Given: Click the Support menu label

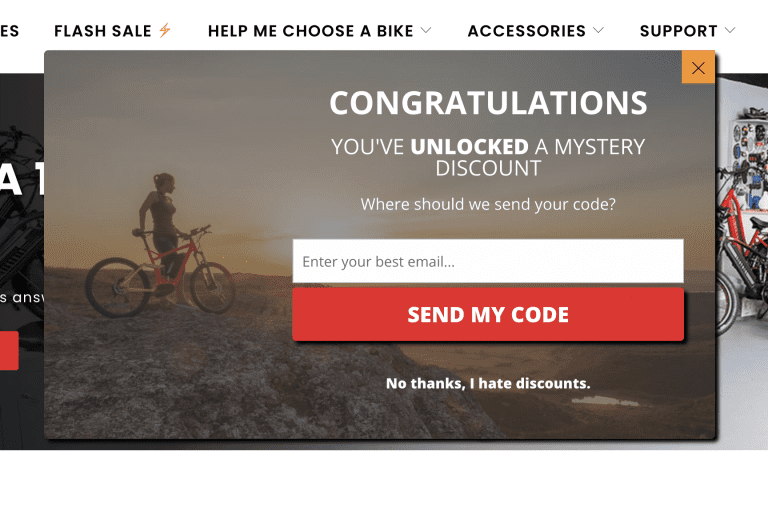Looking at the screenshot, I should tap(678, 31).
